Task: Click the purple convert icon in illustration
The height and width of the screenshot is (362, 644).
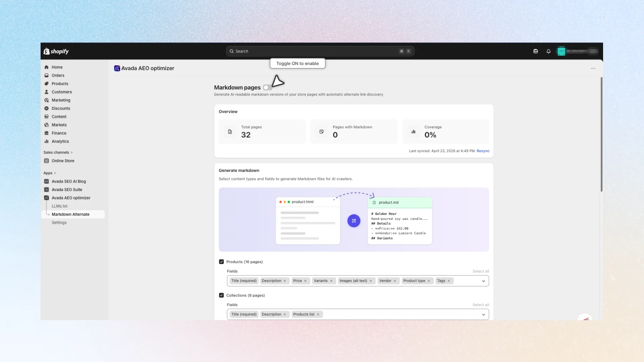Action: click(x=354, y=221)
